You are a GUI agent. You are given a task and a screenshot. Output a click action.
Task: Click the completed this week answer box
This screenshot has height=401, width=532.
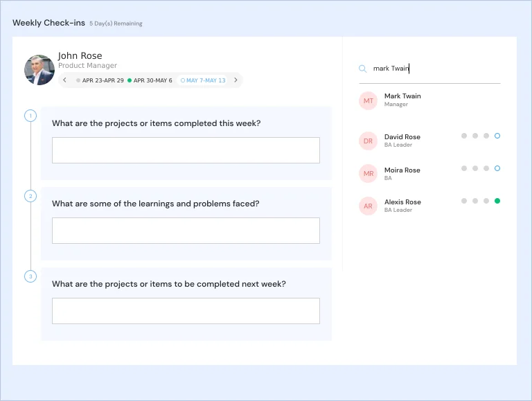pos(186,150)
